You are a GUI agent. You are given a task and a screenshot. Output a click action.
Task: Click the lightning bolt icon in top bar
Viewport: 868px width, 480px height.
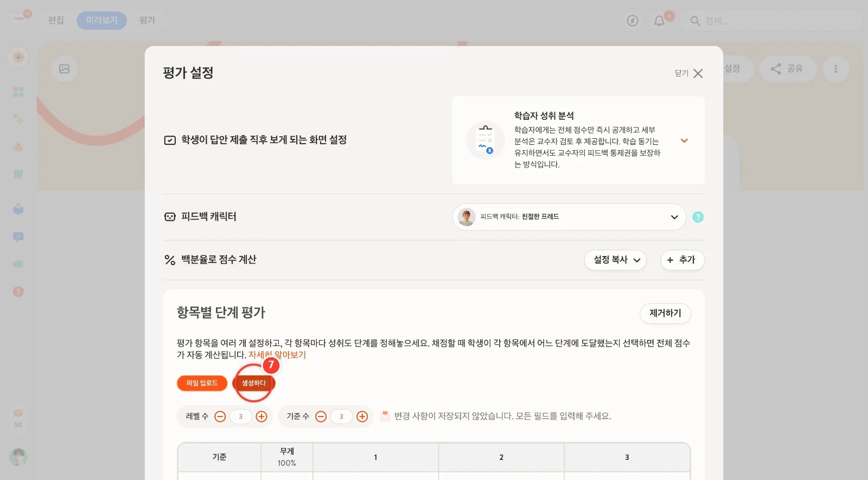tap(633, 21)
